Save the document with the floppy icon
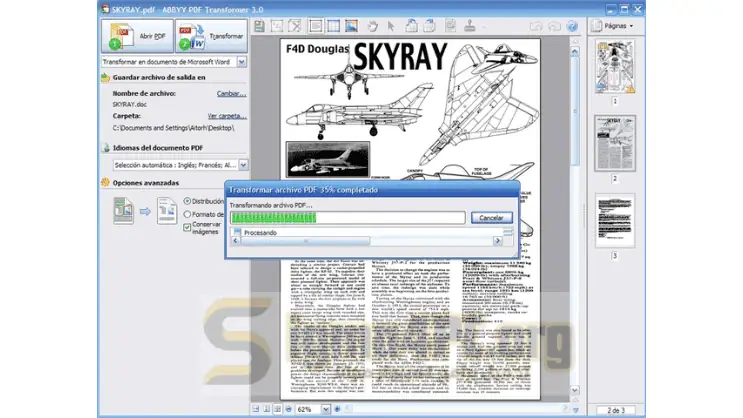The width and height of the screenshot is (743, 418). pyautogui.click(x=259, y=27)
